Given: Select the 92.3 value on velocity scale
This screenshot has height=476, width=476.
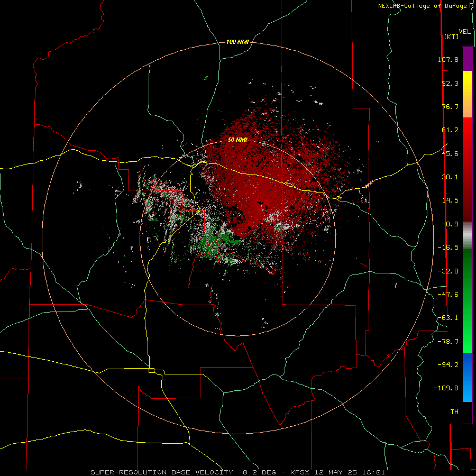Looking at the screenshot, I should tap(450, 83).
